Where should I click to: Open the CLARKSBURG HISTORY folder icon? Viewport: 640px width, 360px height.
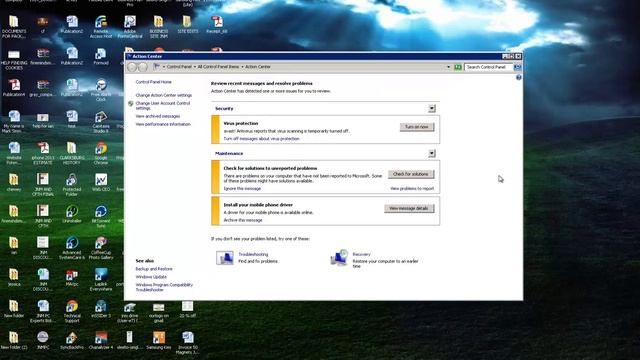(72, 153)
